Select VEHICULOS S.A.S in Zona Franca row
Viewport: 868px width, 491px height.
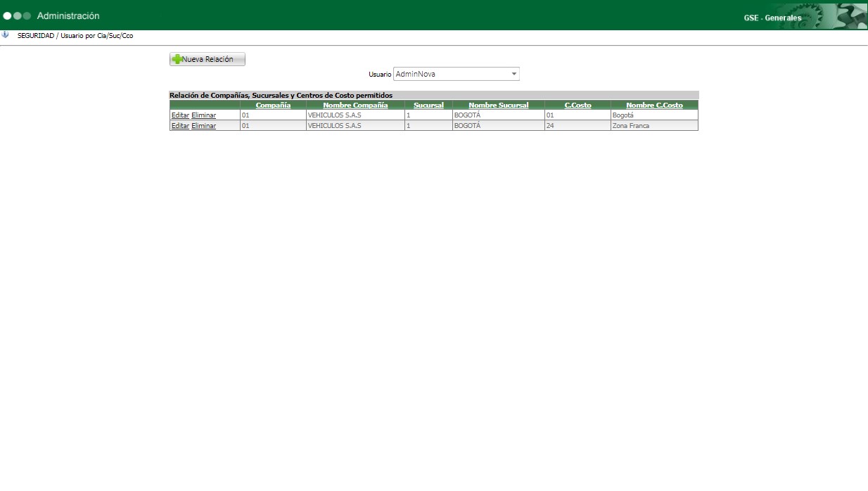pyautogui.click(x=355, y=126)
